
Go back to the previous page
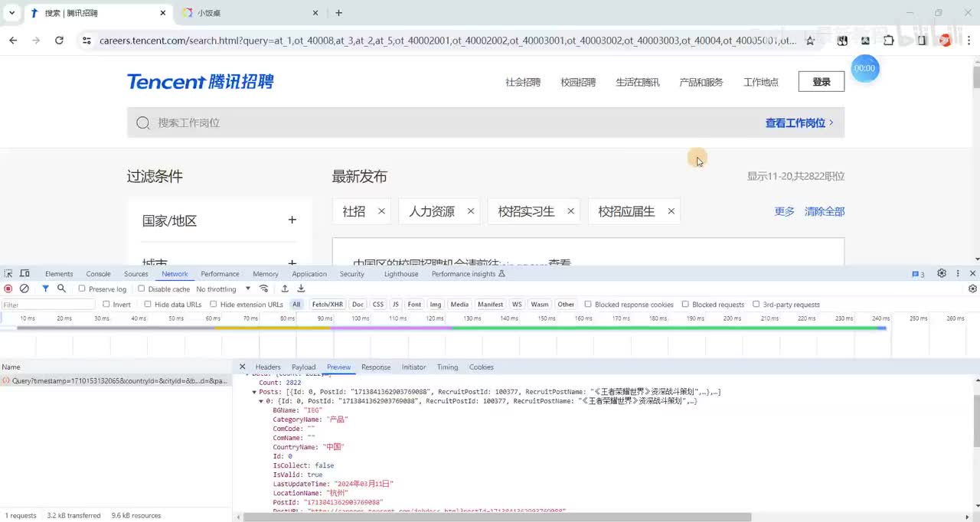[x=13, y=41]
